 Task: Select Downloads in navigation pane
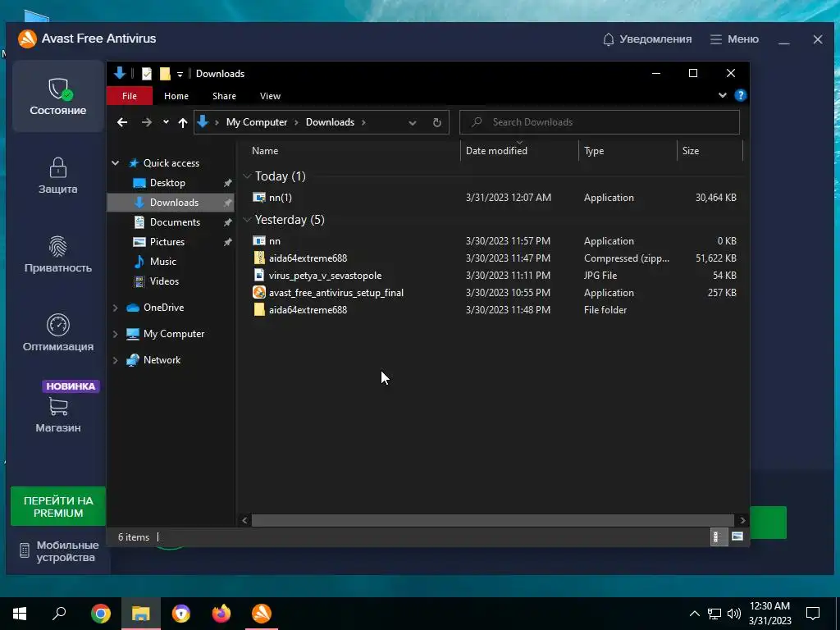[174, 203]
